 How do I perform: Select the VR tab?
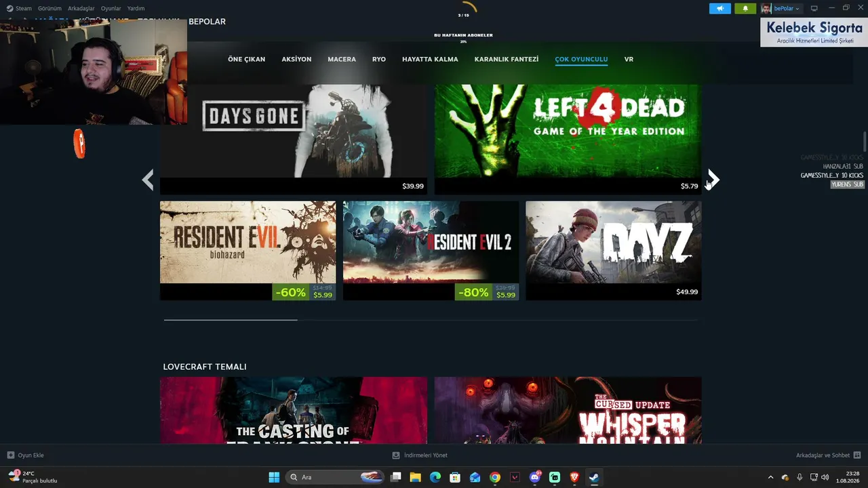click(629, 59)
